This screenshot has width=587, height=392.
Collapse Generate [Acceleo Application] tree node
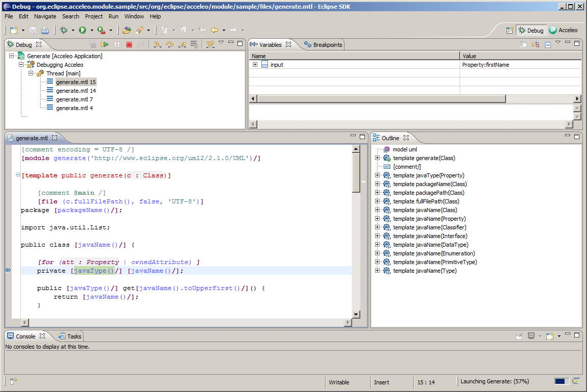pyautogui.click(x=12, y=56)
